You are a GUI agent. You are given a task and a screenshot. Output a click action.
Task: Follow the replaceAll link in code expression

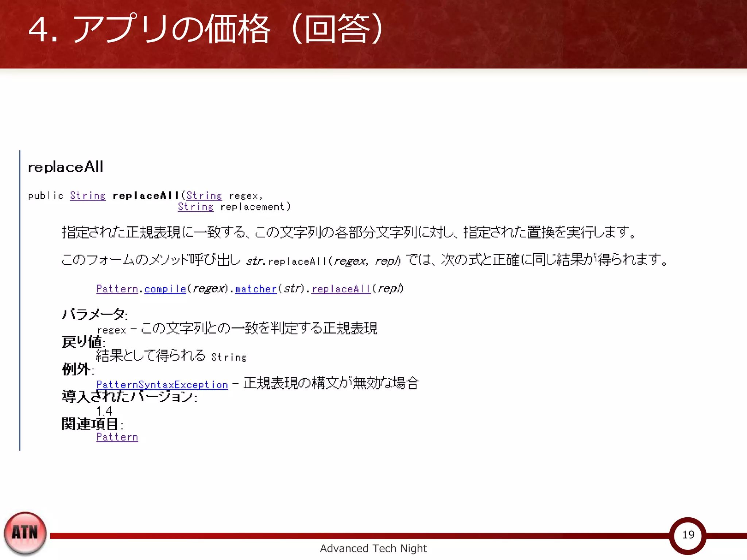pyautogui.click(x=341, y=289)
